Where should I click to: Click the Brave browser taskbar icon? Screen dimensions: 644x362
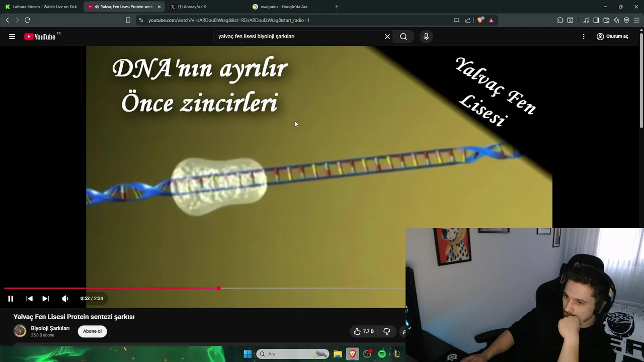352,354
